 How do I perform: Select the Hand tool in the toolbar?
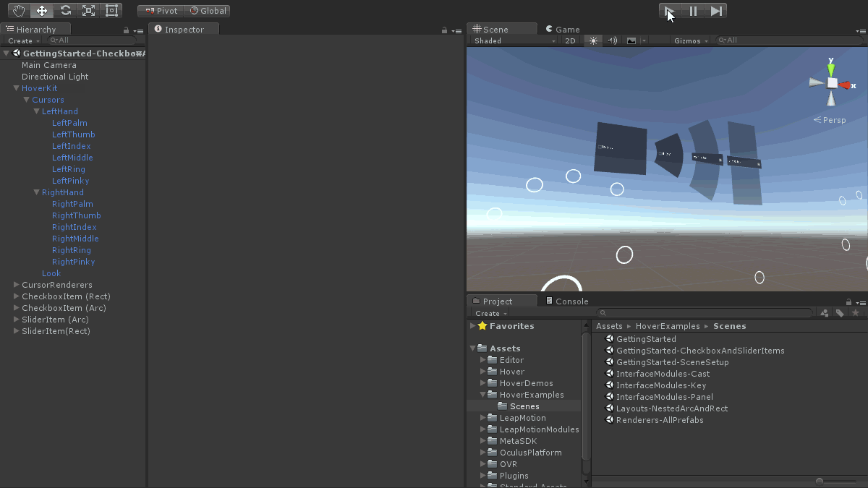pyautogui.click(x=19, y=11)
